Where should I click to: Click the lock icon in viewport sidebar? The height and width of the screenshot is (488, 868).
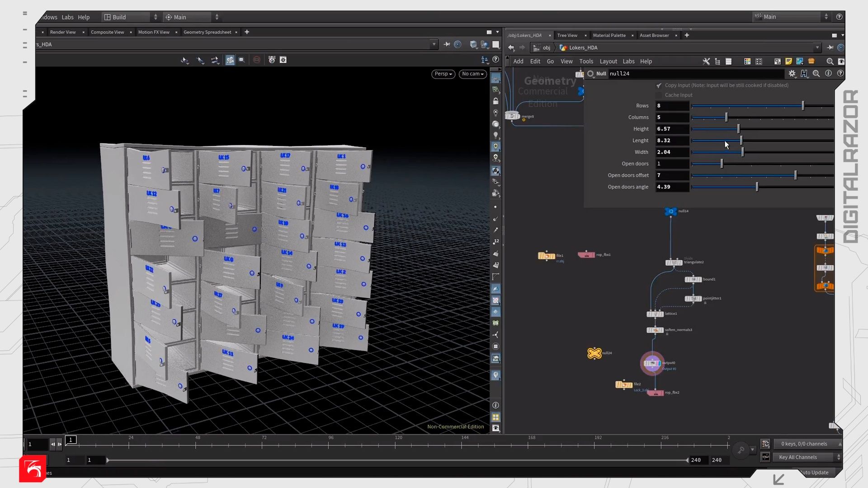click(495, 101)
